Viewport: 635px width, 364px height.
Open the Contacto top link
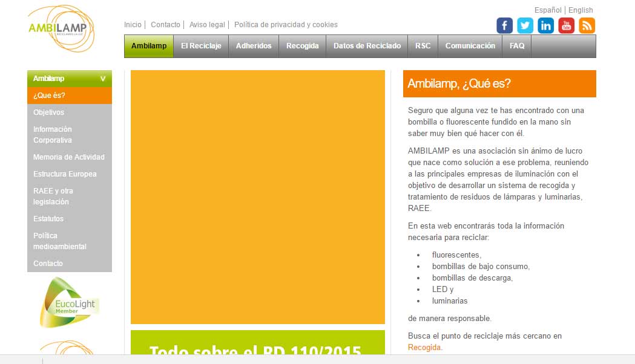tap(166, 25)
